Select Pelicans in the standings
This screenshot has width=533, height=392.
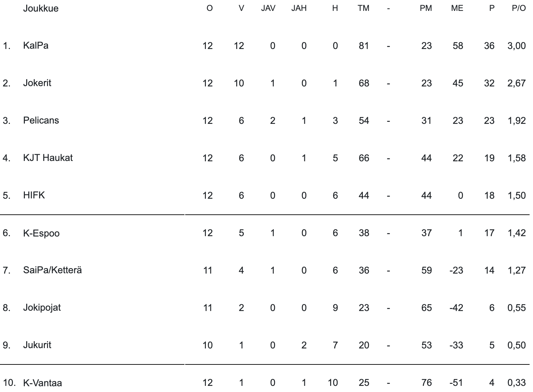click(x=41, y=120)
